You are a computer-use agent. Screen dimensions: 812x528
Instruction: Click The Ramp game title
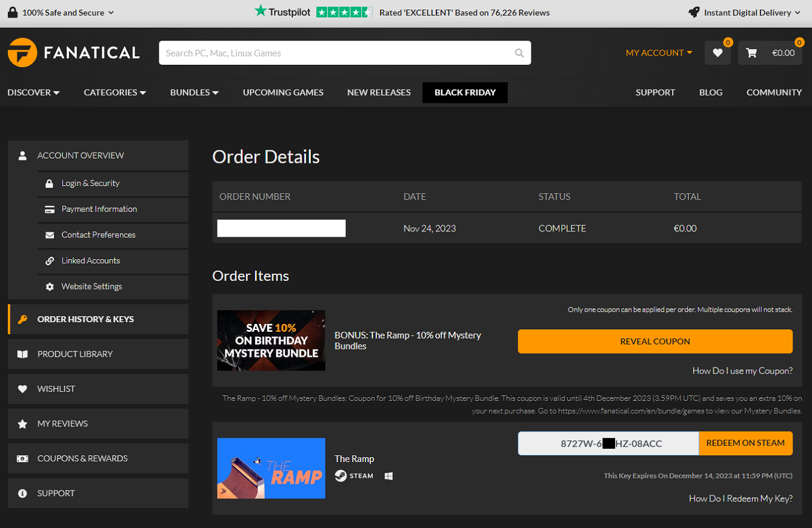tap(354, 459)
